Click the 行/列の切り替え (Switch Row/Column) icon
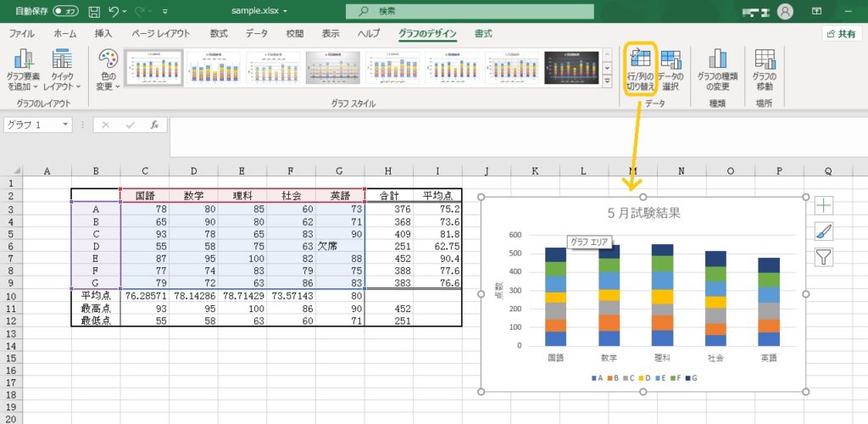The width and height of the screenshot is (868, 424). pos(641,68)
